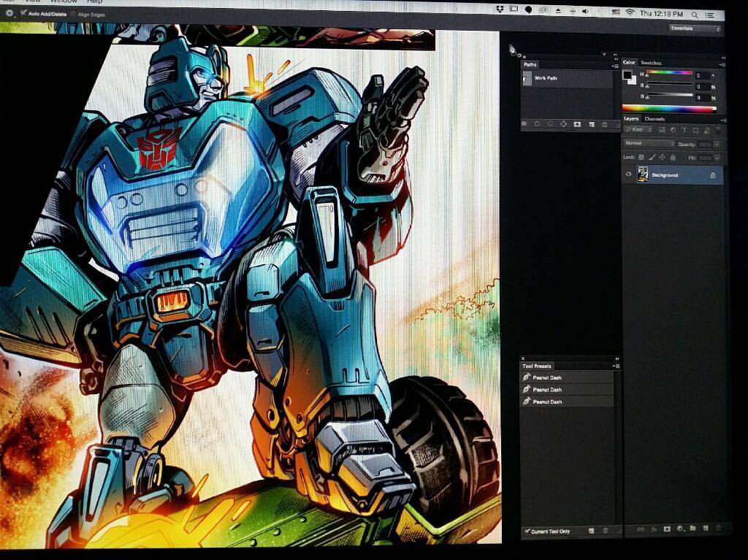Toggle Auto Add/Delete checkbox
The width and height of the screenshot is (748, 560).
coord(23,12)
